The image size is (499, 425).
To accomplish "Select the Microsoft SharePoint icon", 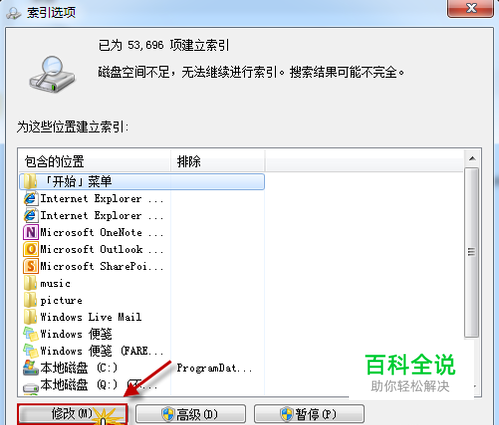I will pyautogui.click(x=30, y=266).
